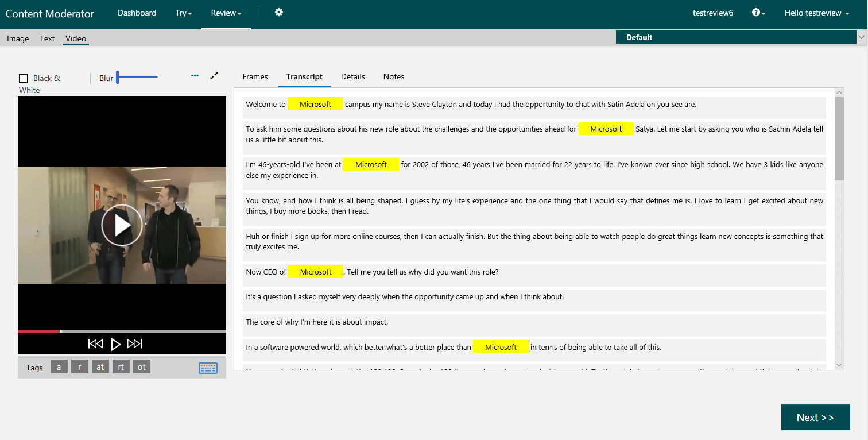Click the skip-to-previous-frame icon

(x=96, y=343)
